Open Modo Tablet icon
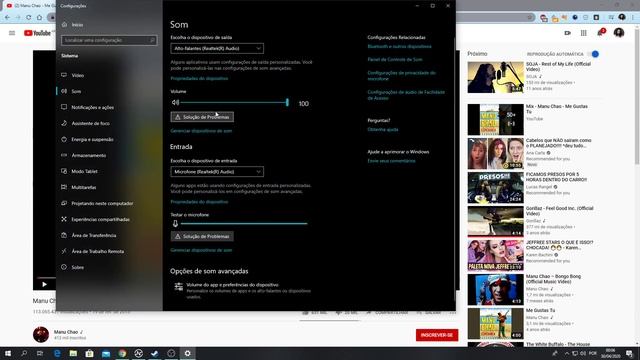640x360 pixels. (x=64, y=171)
